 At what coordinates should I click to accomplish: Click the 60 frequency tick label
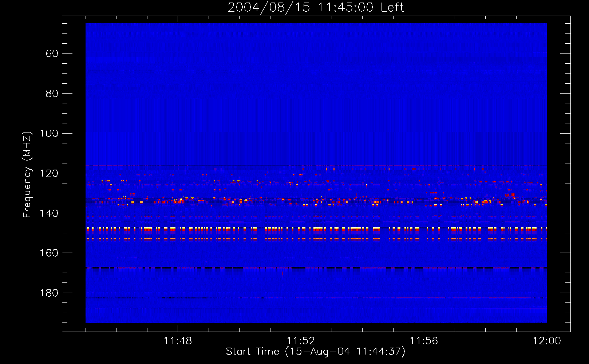[x=52, y=54]
